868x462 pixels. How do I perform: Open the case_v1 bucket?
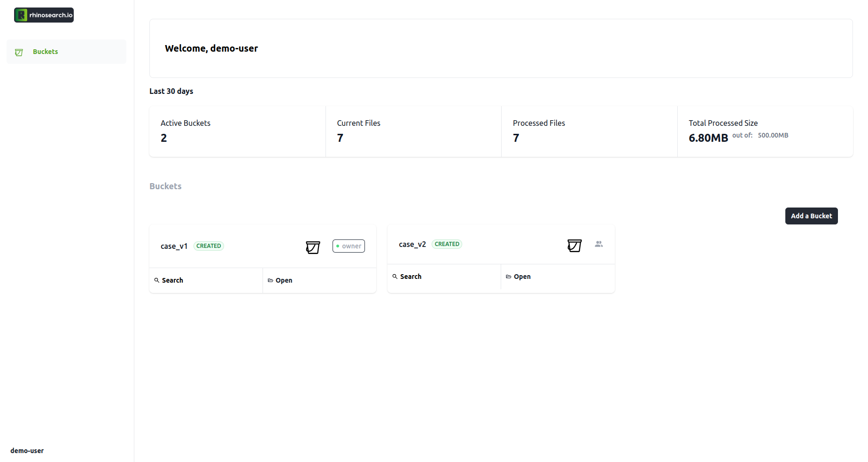[319, 280]
